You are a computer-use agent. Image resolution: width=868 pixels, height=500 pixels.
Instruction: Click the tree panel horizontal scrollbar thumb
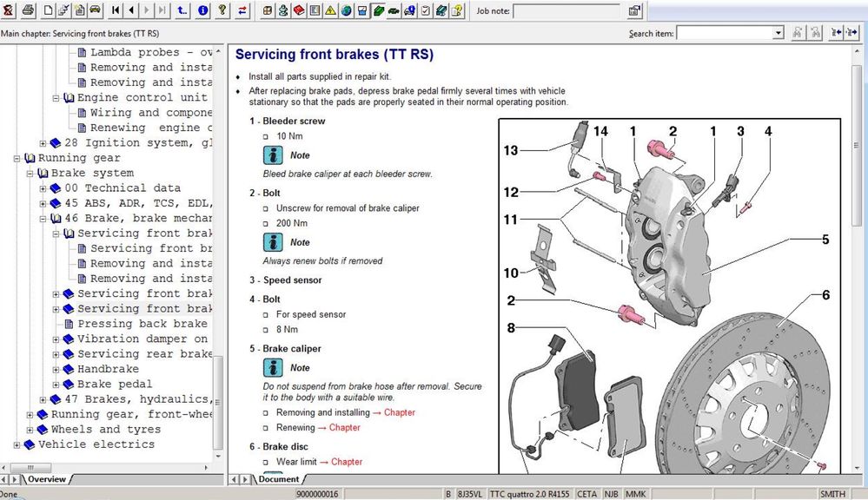[x=30, y=467]
